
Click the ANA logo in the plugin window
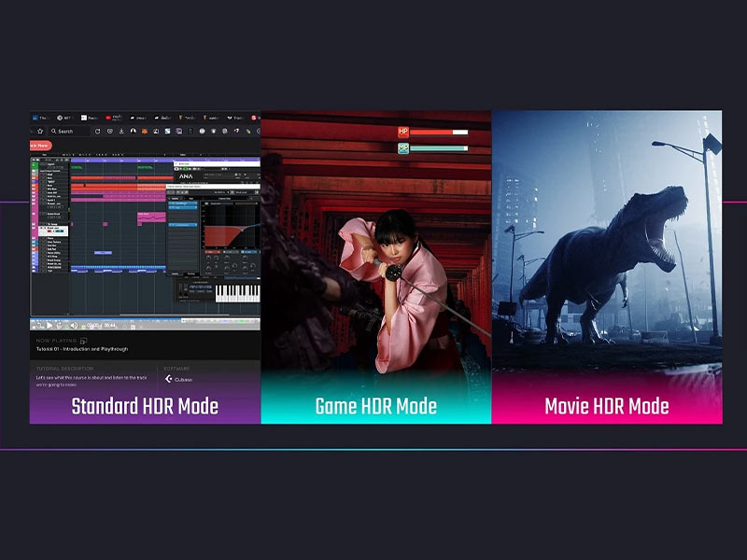pyautogui.click(x=186, y=176)
